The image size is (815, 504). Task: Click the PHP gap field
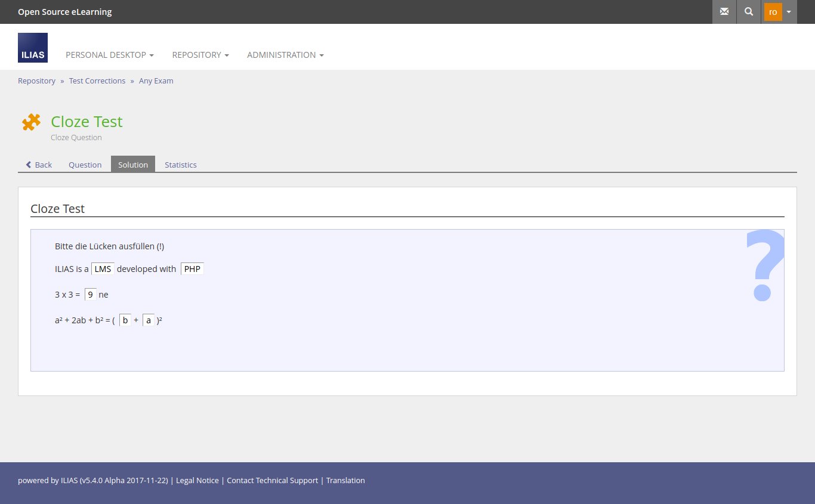[192, 269]
